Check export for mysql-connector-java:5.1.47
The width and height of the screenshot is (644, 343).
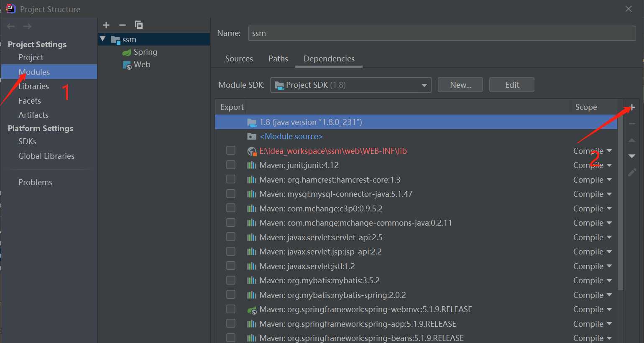pos(231,194)
